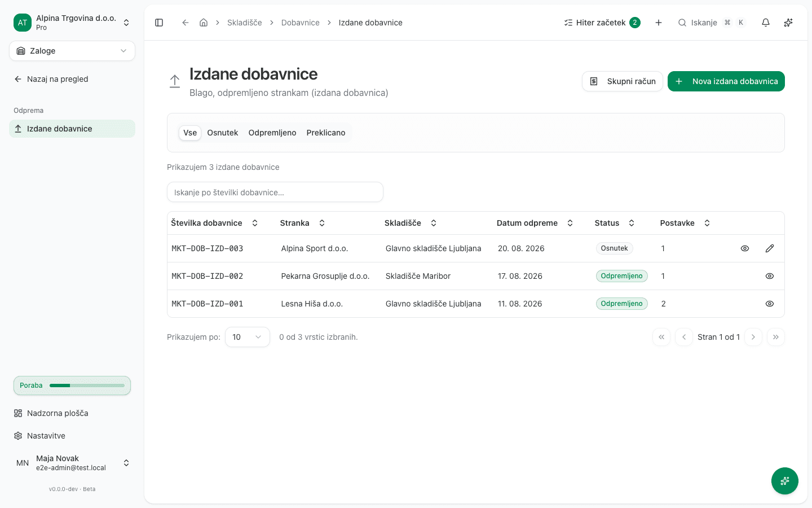Viewport: 812px width, 508px height.
Task: Select Izdane dobavnice in sidebar
Action: 72,129
